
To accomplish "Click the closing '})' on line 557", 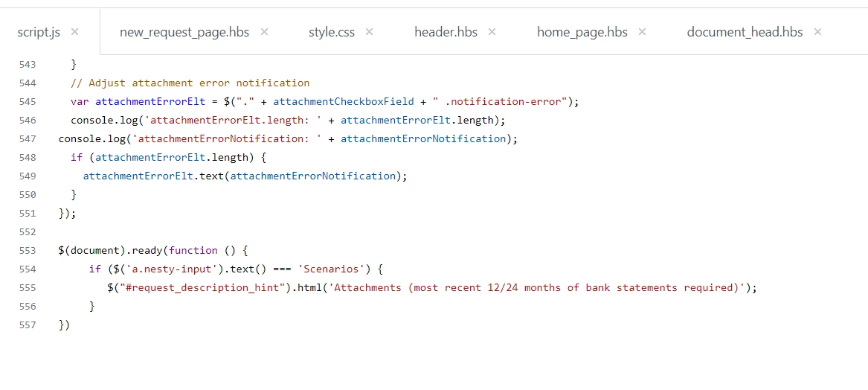I will coord(65,325).
